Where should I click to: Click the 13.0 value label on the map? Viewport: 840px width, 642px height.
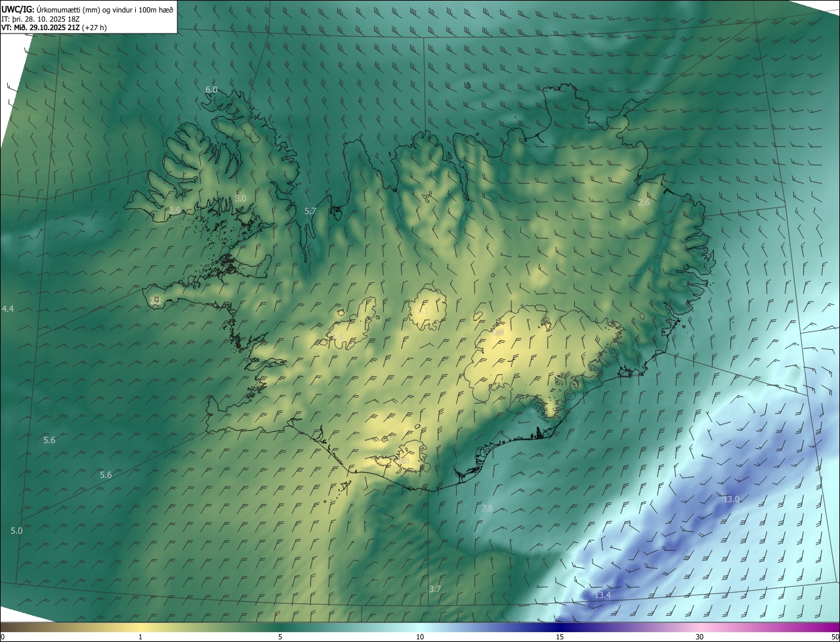[731, 499]
